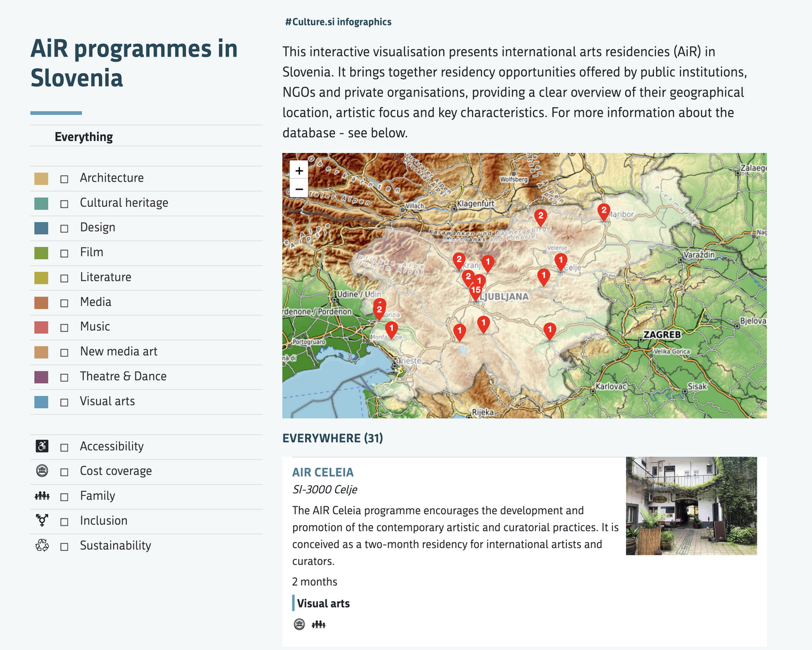
Task: Tick the Film checkbox
Action: [64, 253]
